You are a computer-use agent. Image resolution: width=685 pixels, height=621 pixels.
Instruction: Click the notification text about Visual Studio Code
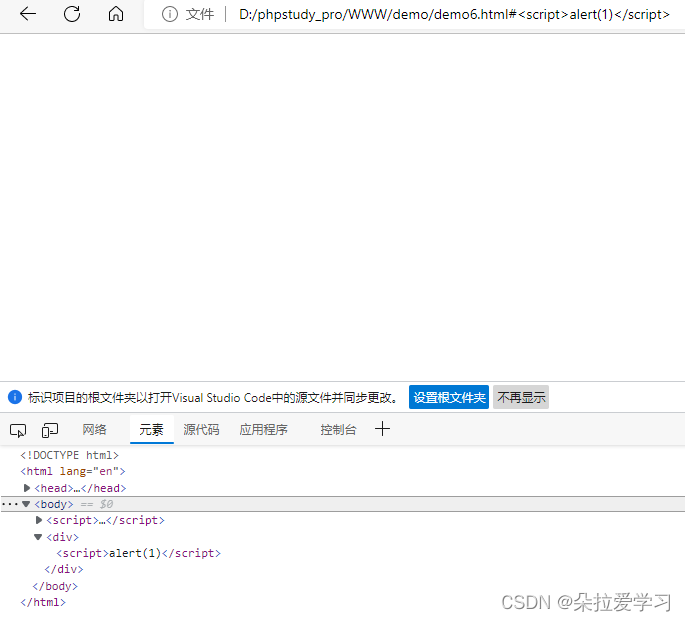[213, 397]
